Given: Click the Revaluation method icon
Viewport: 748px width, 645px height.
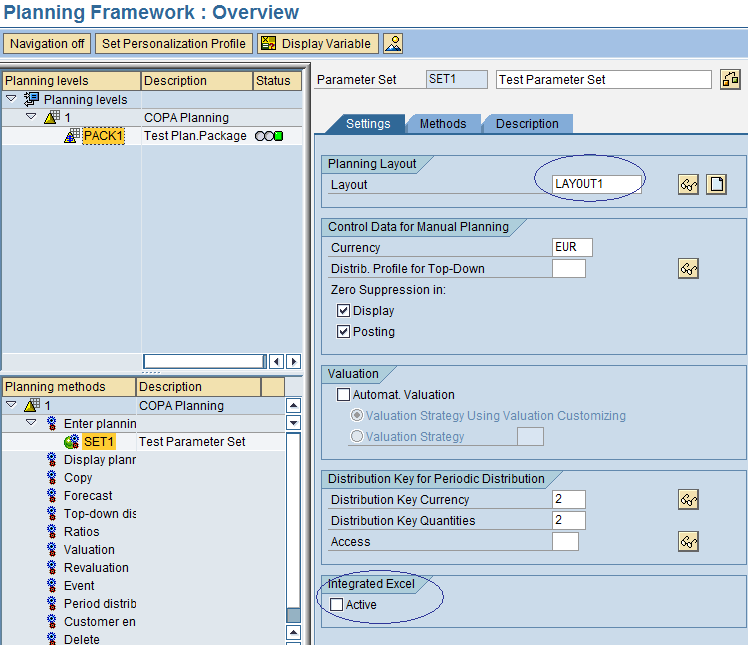Looking at the screenshot, I should tap(52, 568).
